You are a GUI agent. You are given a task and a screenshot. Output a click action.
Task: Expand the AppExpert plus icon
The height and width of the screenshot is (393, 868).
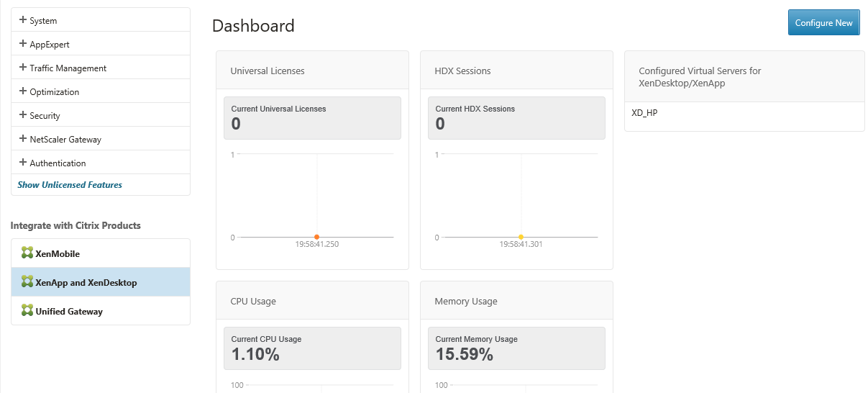click(23, 44)
